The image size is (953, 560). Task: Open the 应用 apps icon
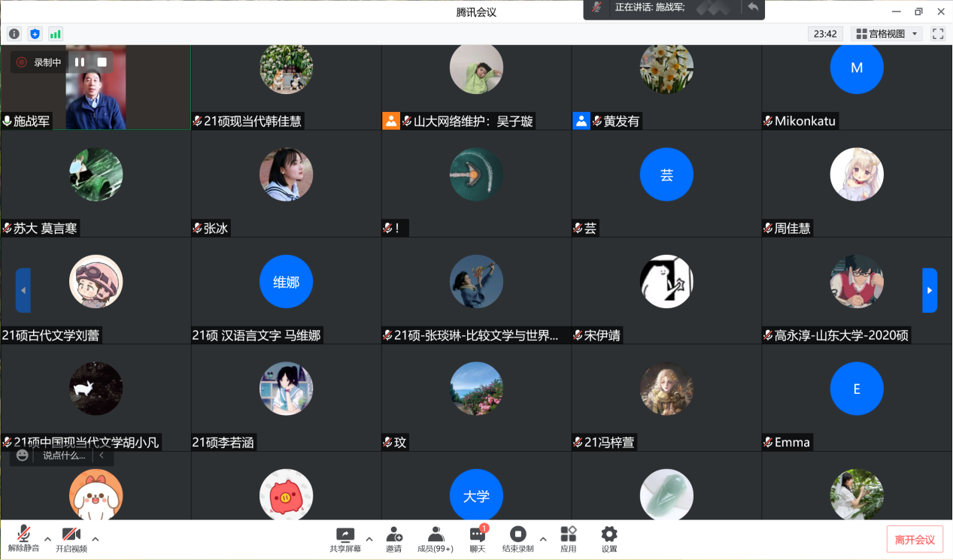click(x=568, y=539)
